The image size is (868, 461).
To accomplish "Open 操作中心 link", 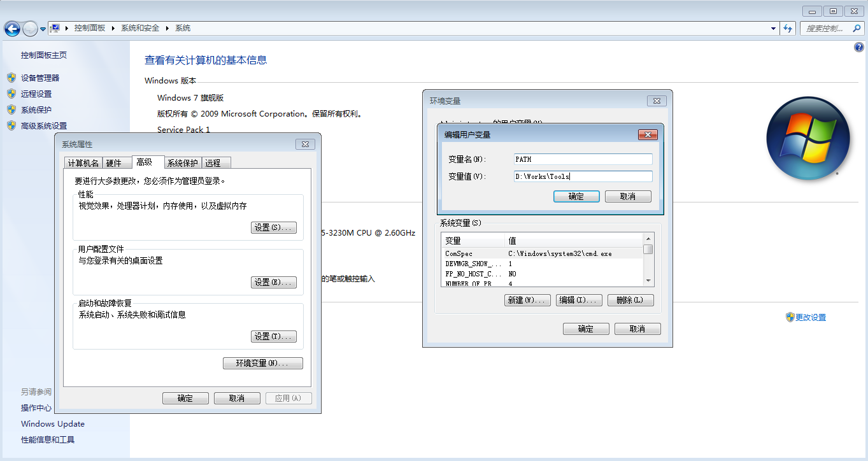I will tap(36, 408).
